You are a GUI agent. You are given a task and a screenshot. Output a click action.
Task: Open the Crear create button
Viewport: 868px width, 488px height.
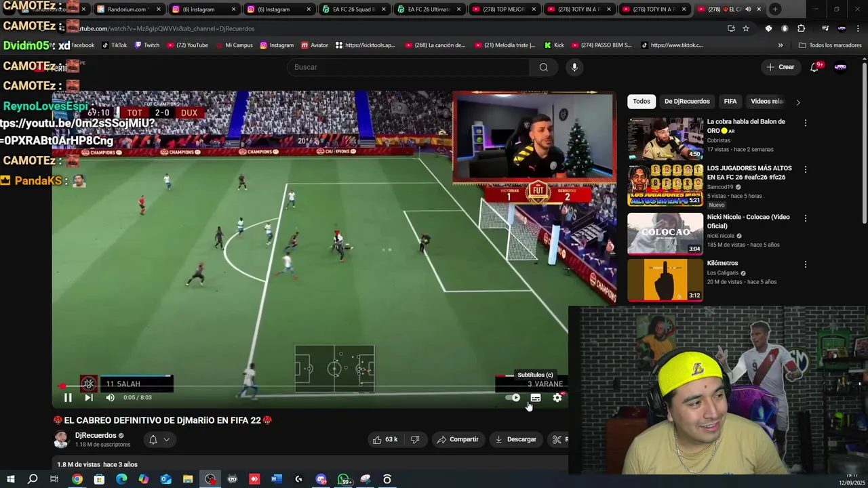[780, 67]
